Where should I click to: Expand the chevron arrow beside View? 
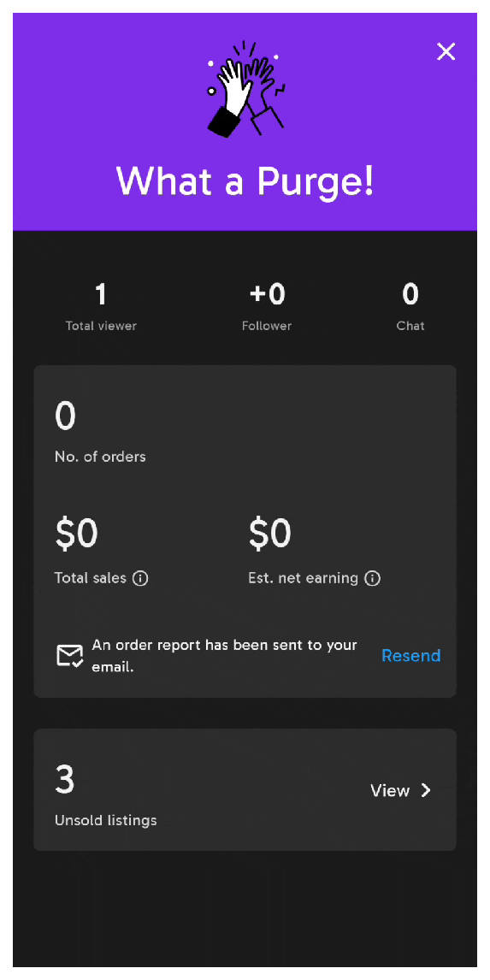(426, 791)
